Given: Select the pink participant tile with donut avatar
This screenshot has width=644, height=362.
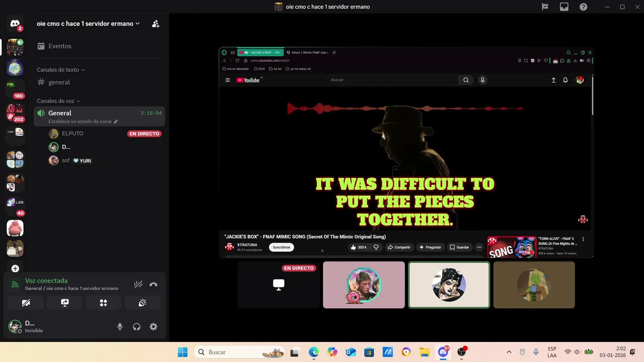Looking at the screenshot, I should tap(364, 285).
